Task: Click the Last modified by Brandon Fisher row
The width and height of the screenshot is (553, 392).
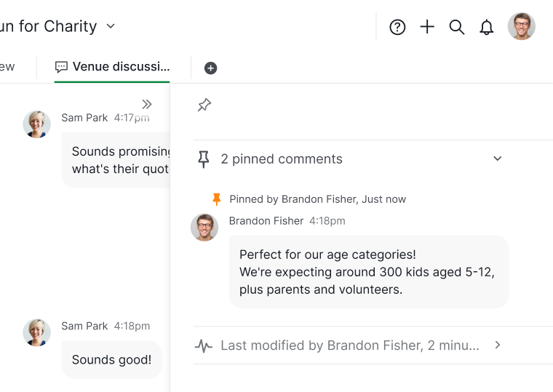Action: click(x=349, y=345)
